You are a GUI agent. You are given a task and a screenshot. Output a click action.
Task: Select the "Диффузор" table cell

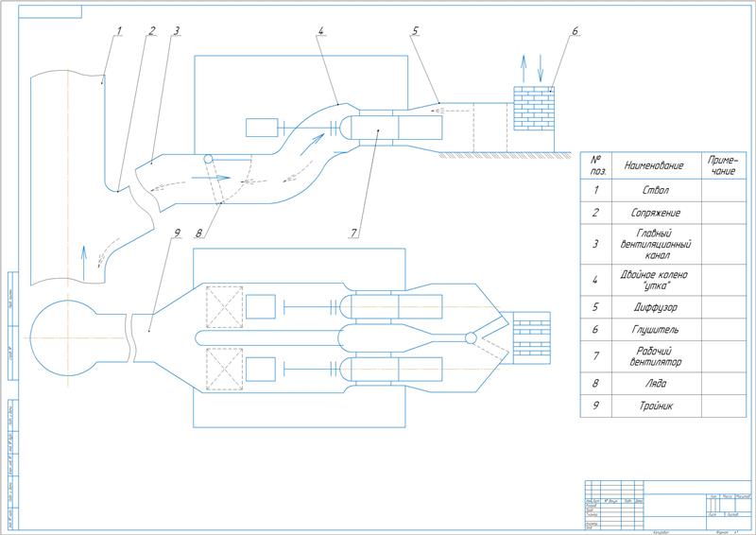click(x=656, y=307)
